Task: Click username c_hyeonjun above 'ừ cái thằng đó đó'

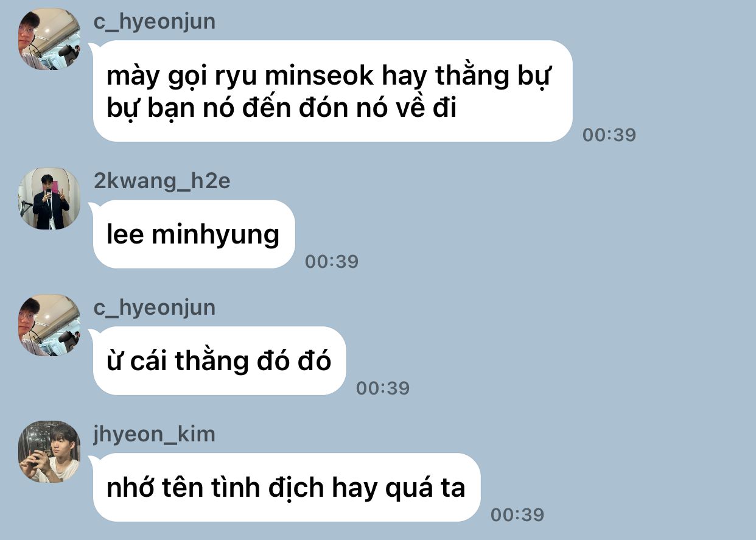Action: [155, 308]
